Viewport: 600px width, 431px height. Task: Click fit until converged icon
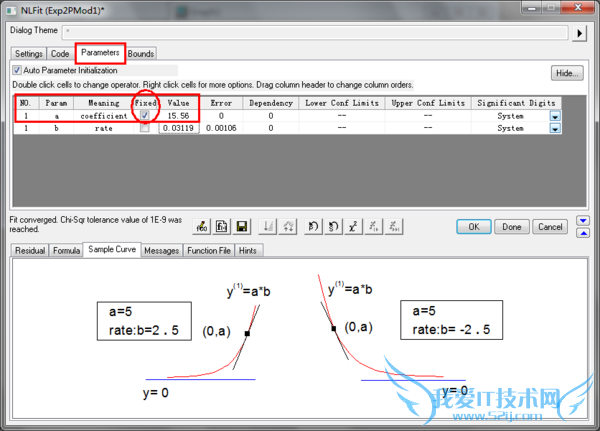pyautogui.click(x=393, y=227)
